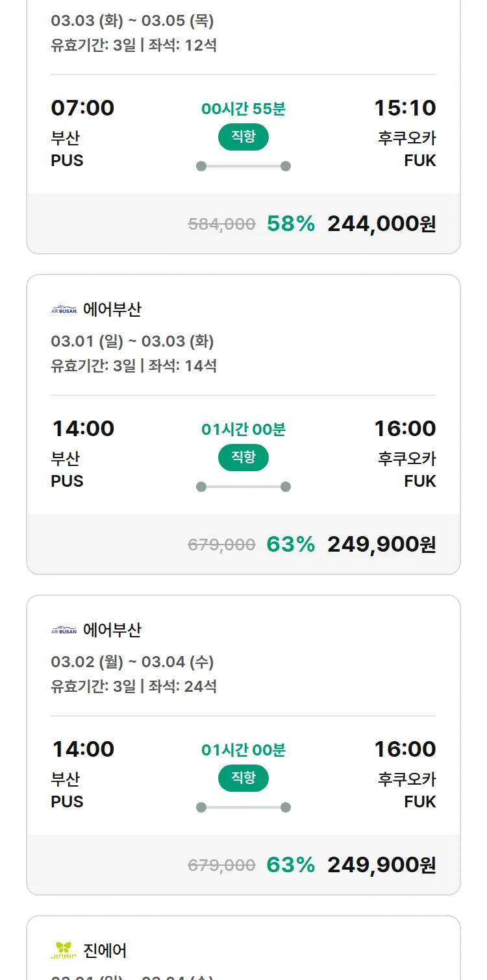Tap the 직항 badge on the 03.01 (일) flight

[243, 458]
